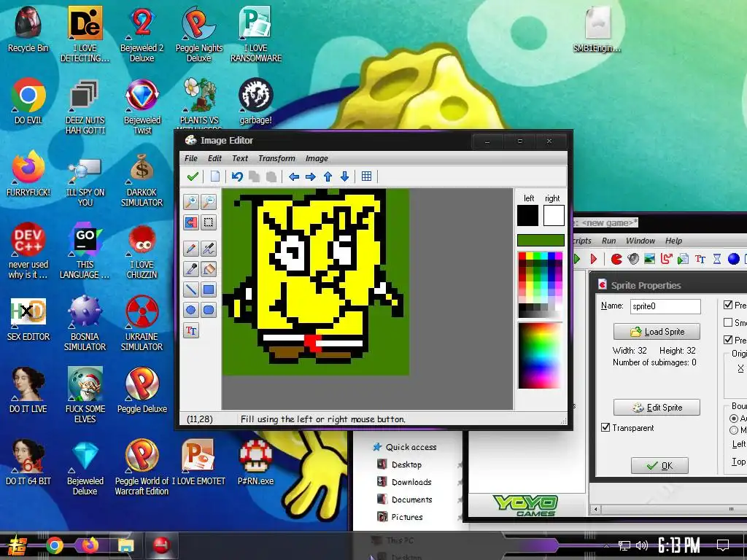Open Pictures in File Explorer sidebar
The width and height of the screenshot is (747, 560).
point(407,517)
